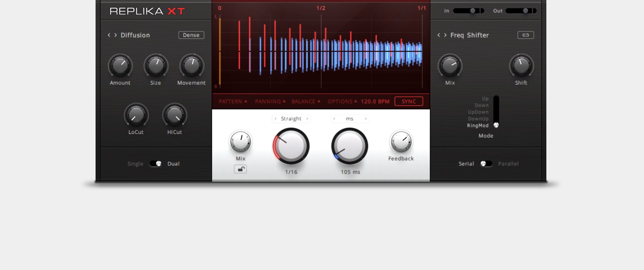Click the Dual label
644x270 pixels.
[x=173, y=164]
